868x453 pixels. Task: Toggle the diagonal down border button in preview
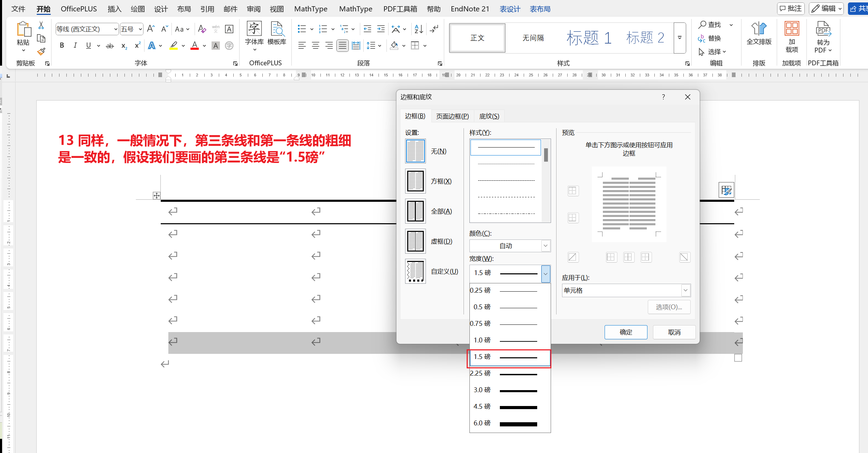pos(684,257)
